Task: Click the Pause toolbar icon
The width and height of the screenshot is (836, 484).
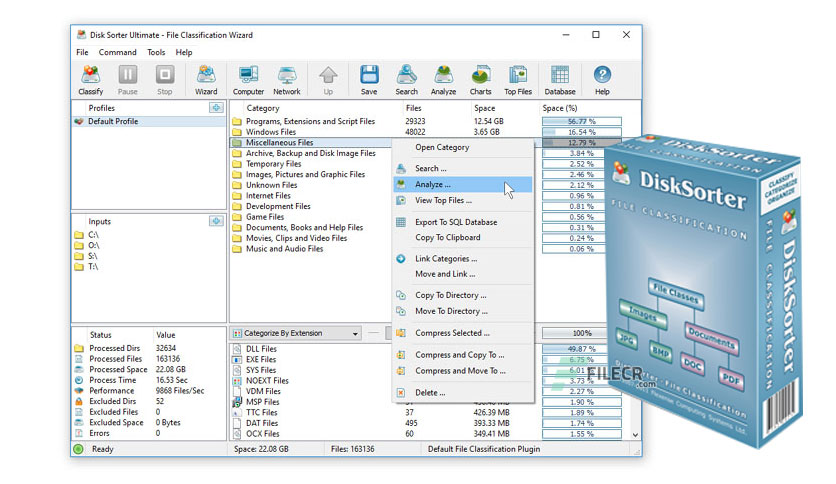Action: click(x=127, y=80)
